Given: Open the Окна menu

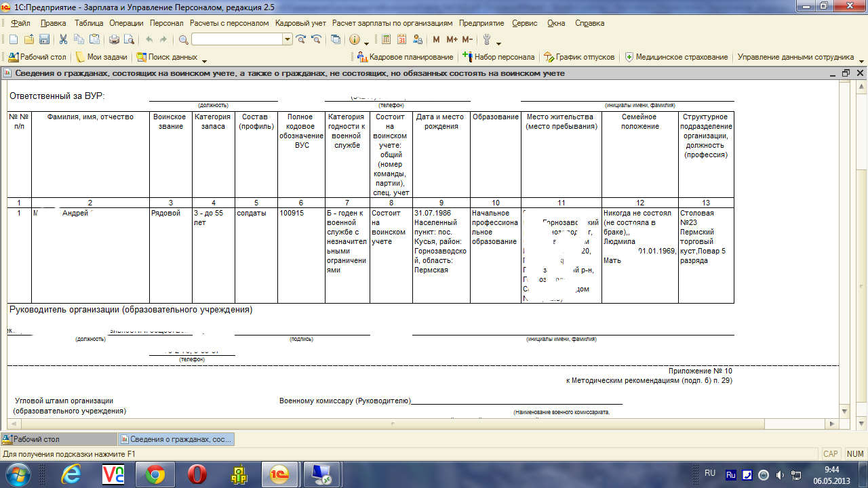Looking at the screenshot, I should [x=556, y=23].
